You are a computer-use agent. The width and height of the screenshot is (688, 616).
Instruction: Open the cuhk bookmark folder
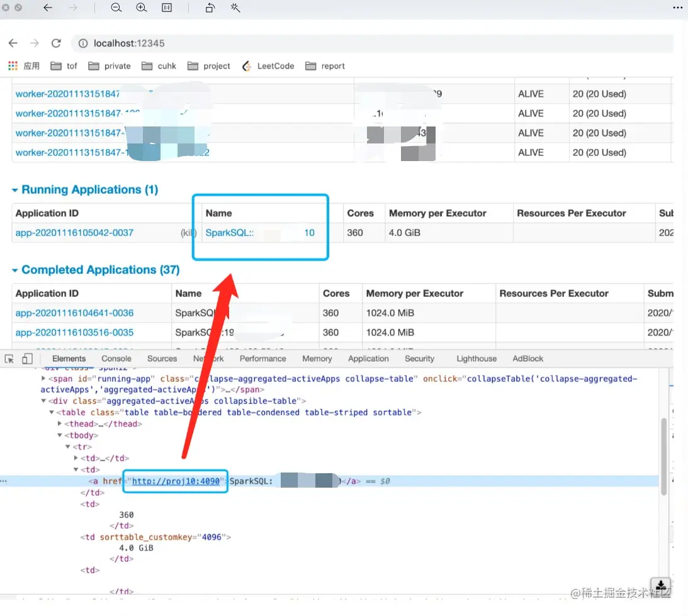[x=159, y=66]
